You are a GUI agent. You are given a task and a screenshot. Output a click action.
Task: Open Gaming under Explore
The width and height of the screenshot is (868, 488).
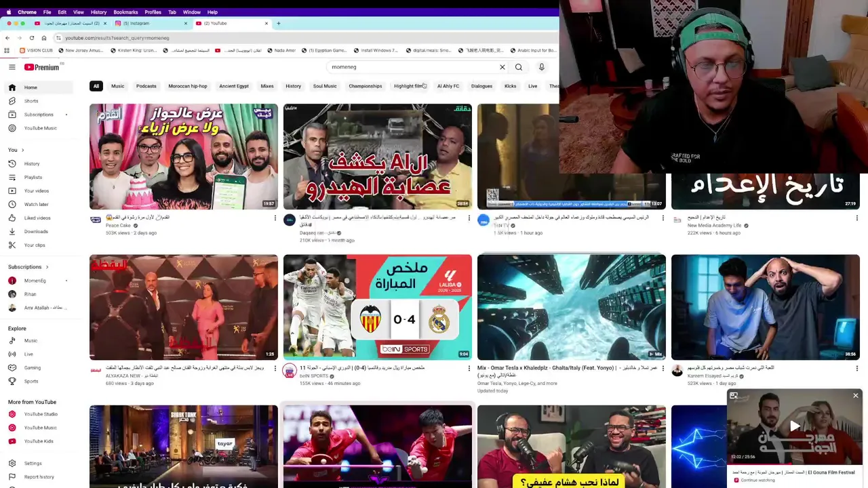point(39,367)
